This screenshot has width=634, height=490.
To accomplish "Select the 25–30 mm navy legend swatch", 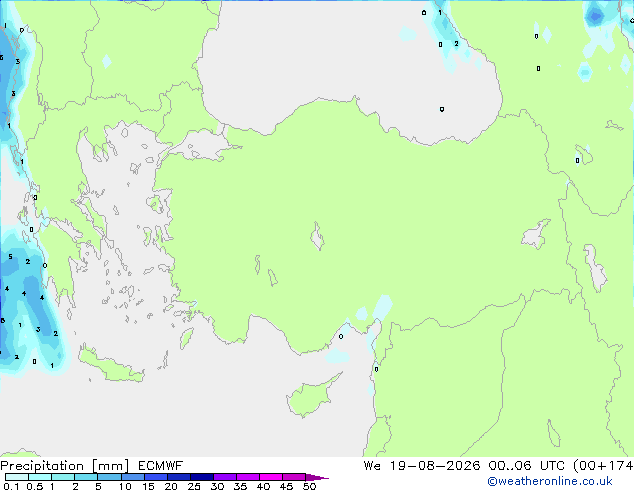I will 201,477.
